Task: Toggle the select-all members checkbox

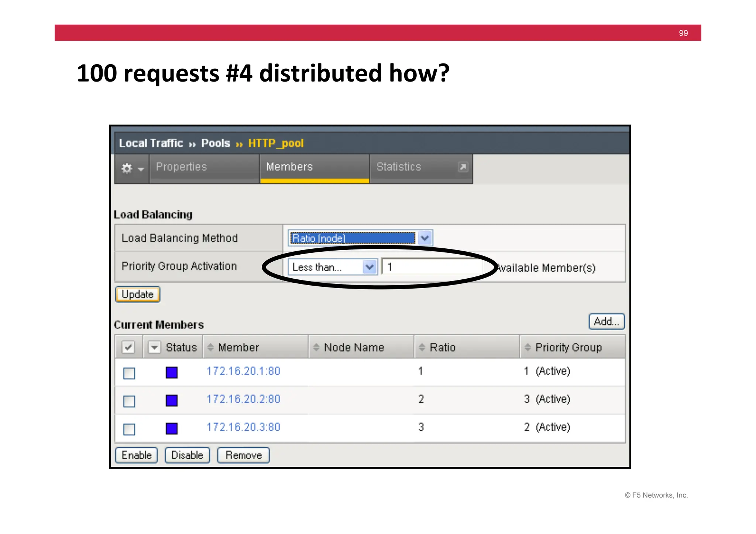Action: tap(128, 347)
